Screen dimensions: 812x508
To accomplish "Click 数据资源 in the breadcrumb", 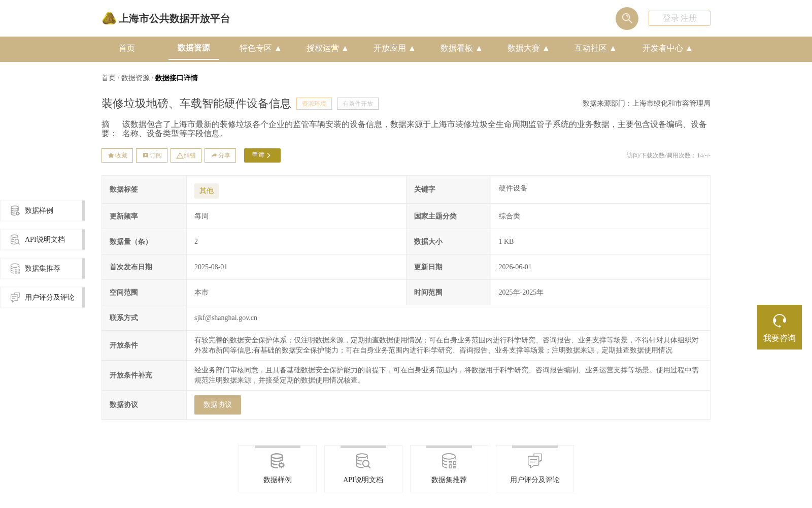I will pos(136,78).
